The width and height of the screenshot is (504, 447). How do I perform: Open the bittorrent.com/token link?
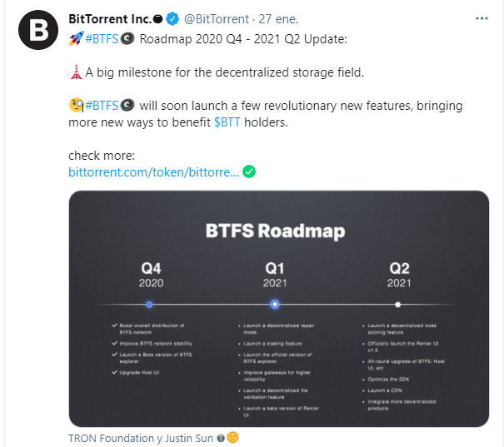point(154,172)
